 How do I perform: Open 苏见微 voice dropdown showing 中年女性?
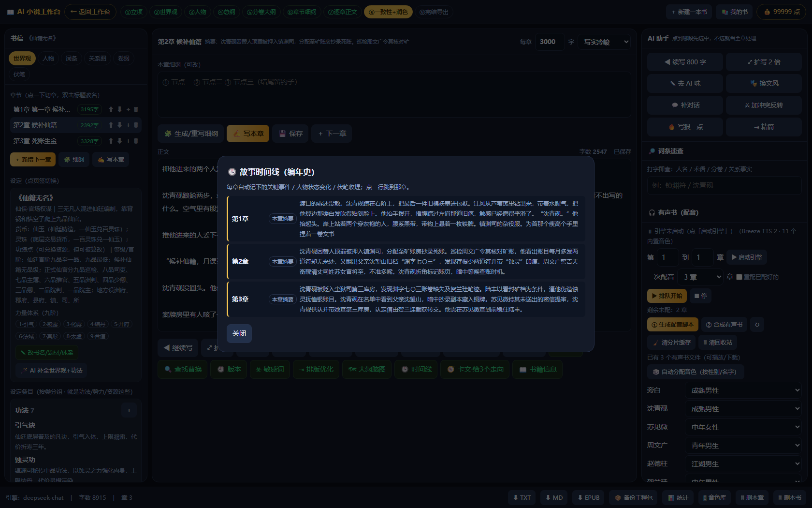(x=743, y=427)
